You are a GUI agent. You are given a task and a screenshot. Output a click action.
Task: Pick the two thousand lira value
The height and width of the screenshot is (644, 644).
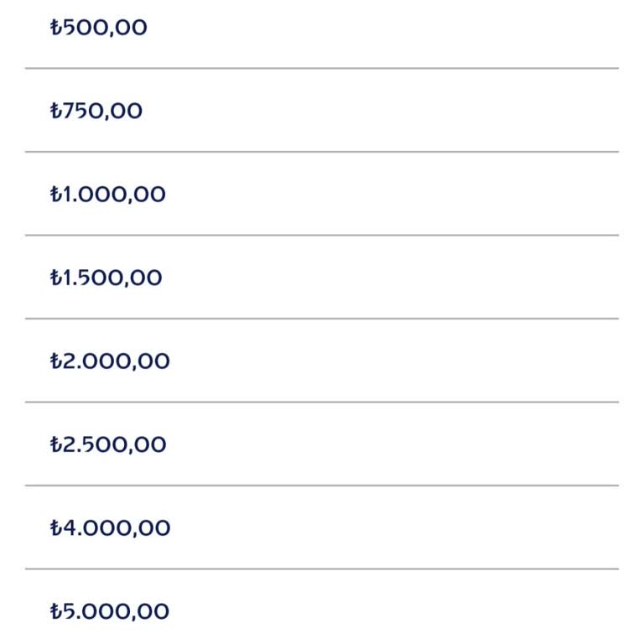click(110, 361)
